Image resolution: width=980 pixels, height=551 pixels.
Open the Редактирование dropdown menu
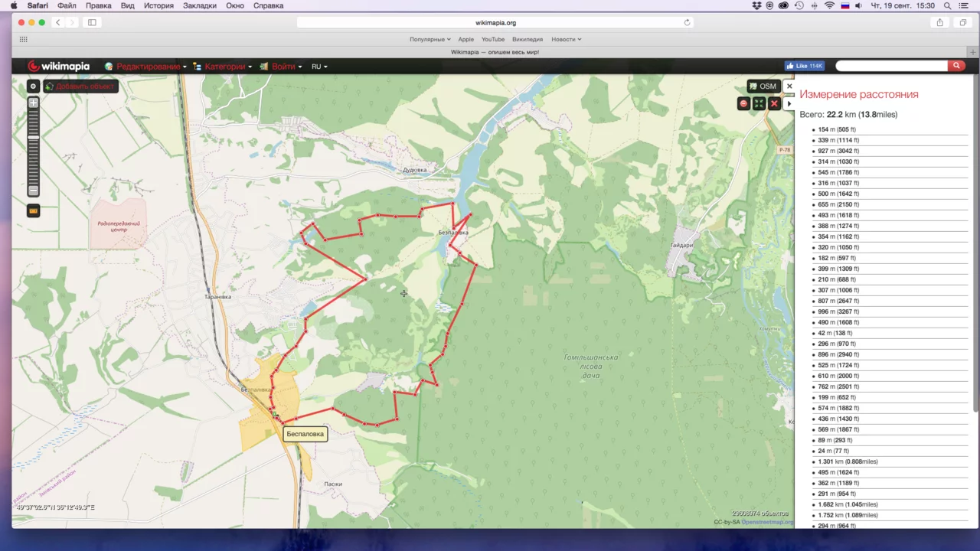tap(146, 67)
